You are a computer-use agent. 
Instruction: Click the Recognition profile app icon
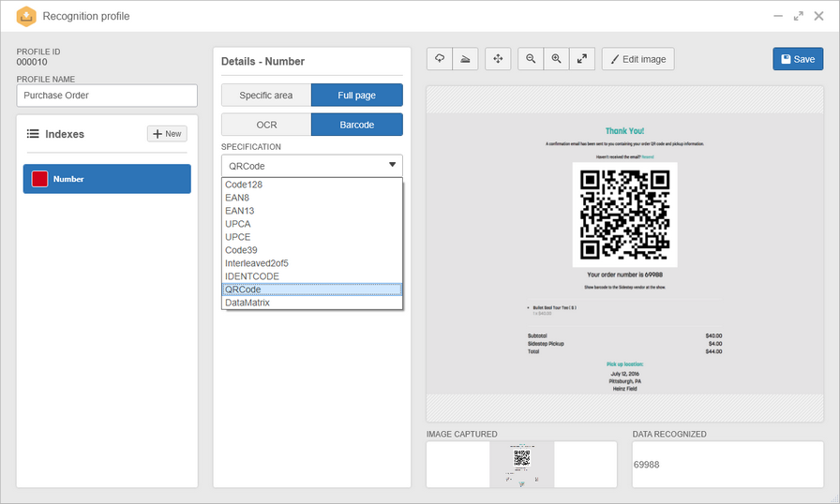26,16
